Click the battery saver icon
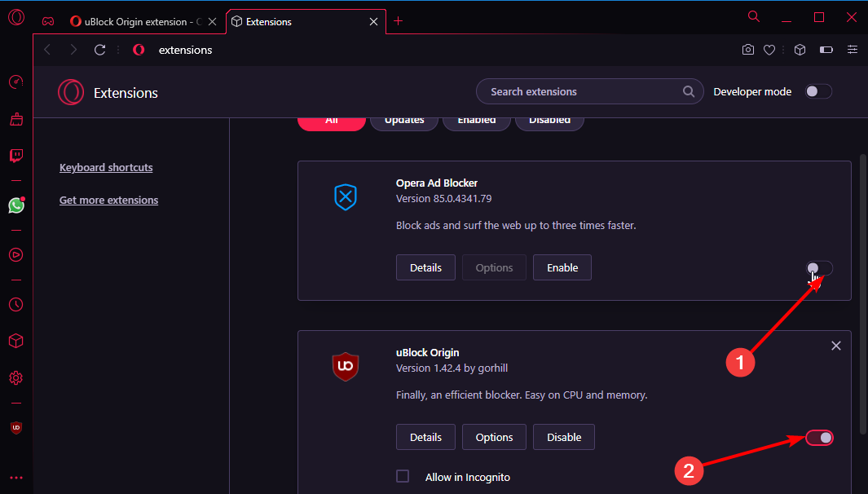868x494 pixels. click(x=826, y=50)
